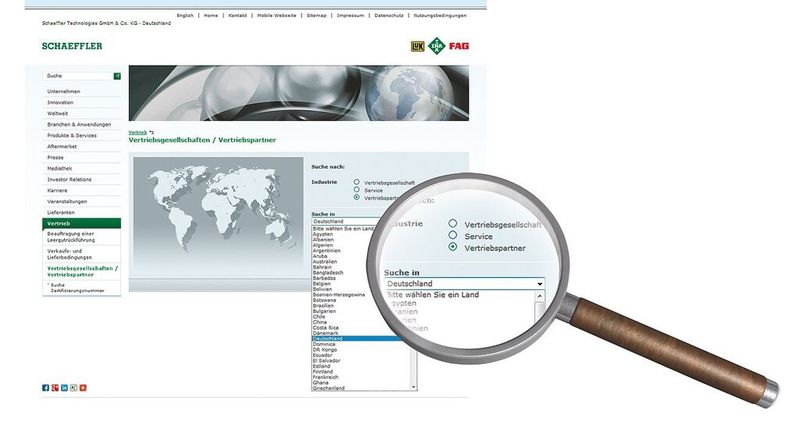Select the Vertriebsgesellschaft radio button
800x425 pixels.
[357, 182]
